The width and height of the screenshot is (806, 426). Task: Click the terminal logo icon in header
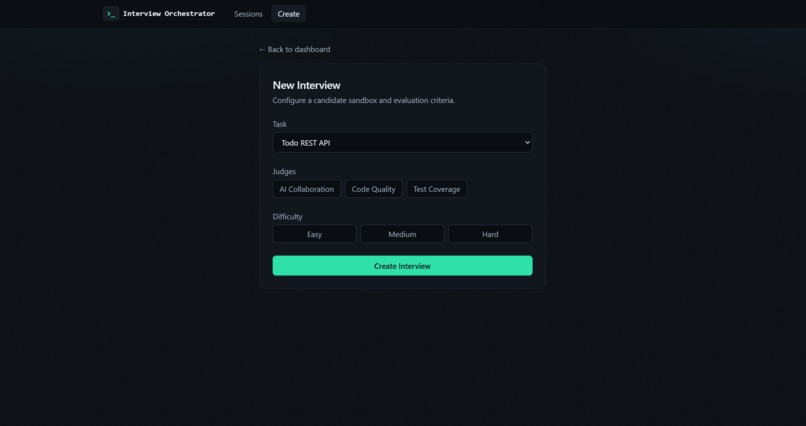pyautogui.click(x=111, y=14)
